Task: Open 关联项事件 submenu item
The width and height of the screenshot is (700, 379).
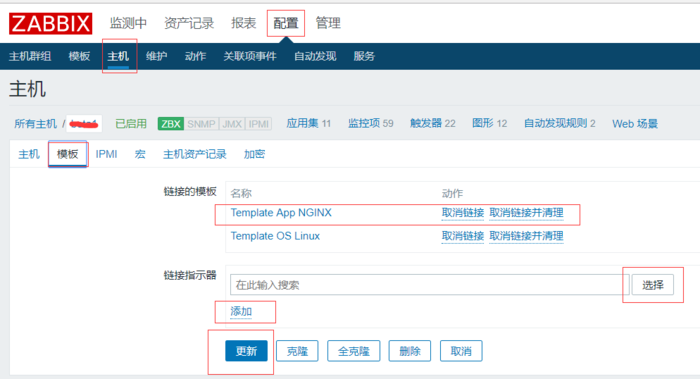Action: 250,56
